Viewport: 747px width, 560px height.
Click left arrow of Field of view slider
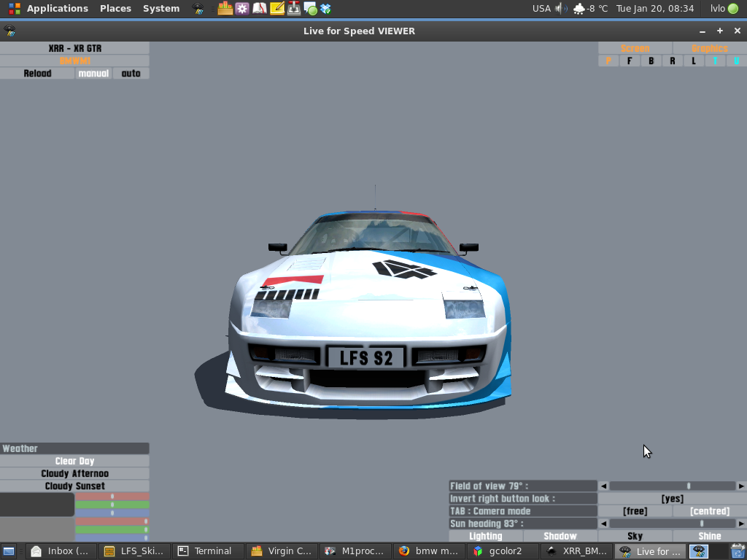point(603,486)
